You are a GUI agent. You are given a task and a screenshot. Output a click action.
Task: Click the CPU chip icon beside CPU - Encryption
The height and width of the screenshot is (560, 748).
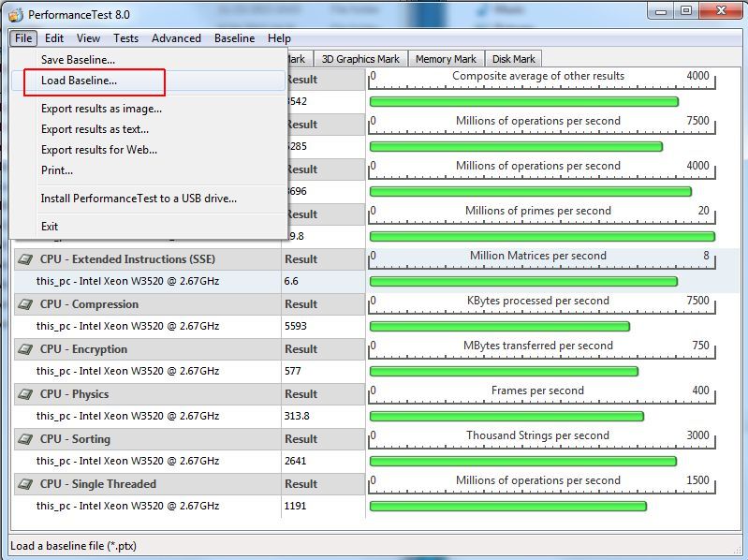coord(25,349)
